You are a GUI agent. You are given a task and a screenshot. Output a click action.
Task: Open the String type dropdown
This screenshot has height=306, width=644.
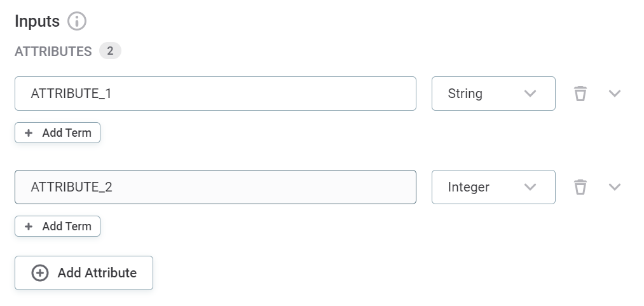[x=493, y=94]
